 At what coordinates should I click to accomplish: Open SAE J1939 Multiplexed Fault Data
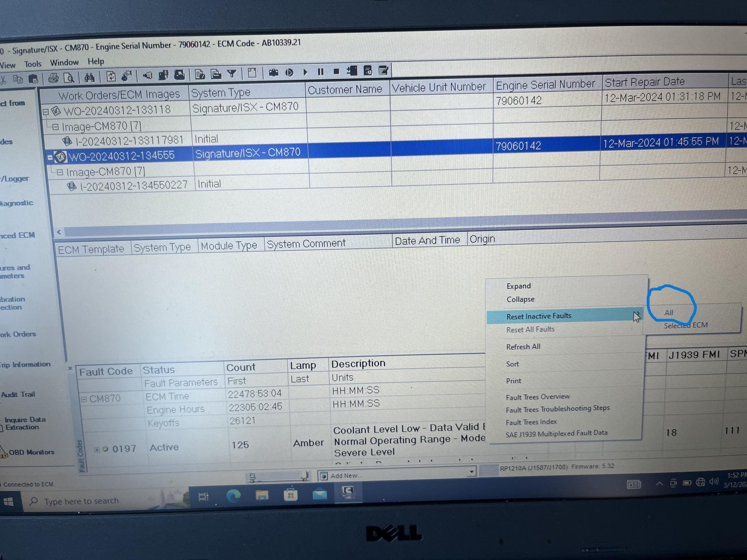[x=557, y=433]
